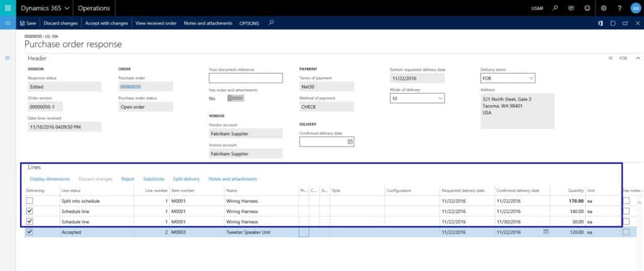
Task: Open the Delivery terms FOB dropdown
Action: coord(531,78)
